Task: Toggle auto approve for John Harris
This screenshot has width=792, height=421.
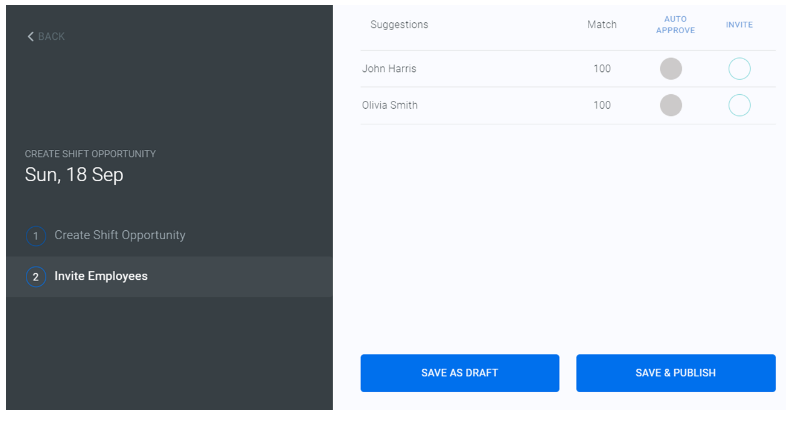Action: click(x=671, y=69)
